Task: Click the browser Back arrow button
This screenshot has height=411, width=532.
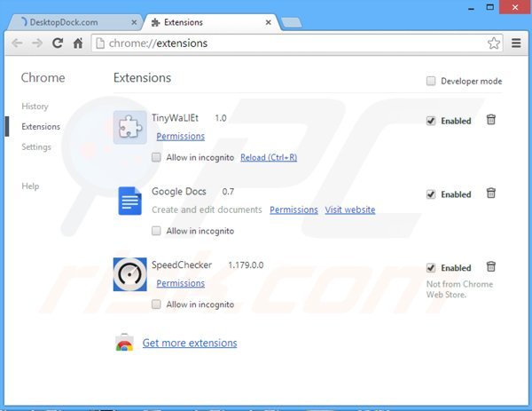Action: pos(17,42)
